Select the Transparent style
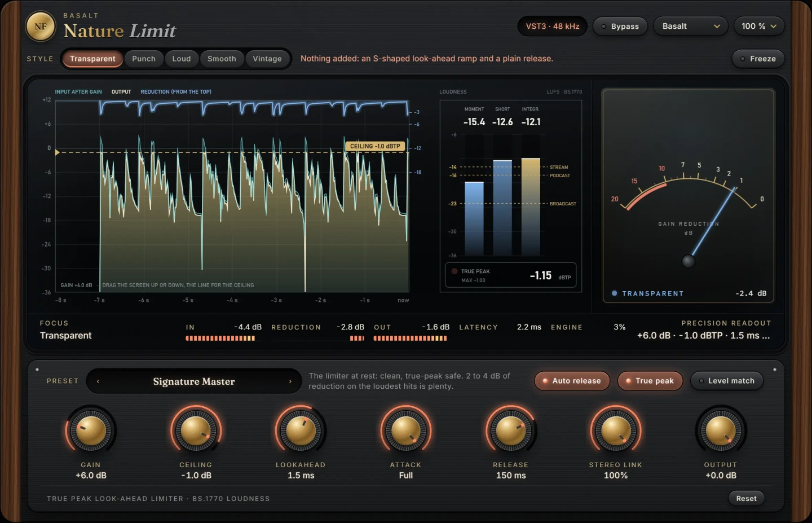Screen dimensions: 812x523 tap(92, 59)
